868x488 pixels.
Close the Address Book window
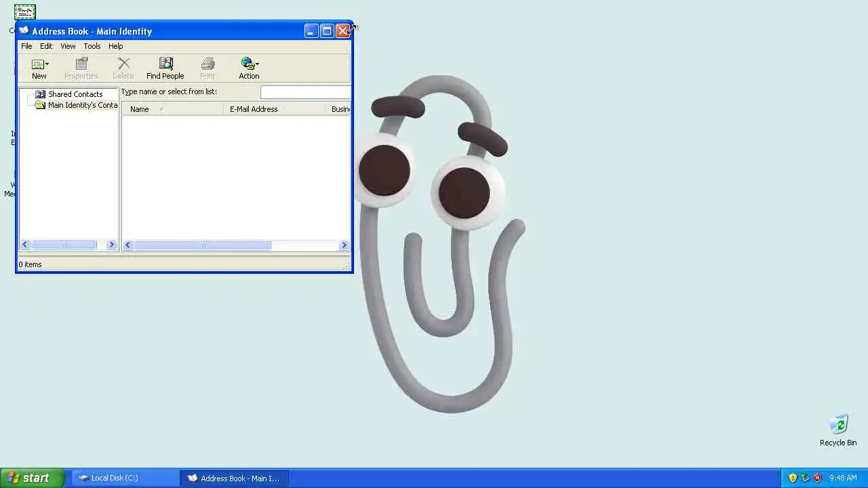coord(342,31)
